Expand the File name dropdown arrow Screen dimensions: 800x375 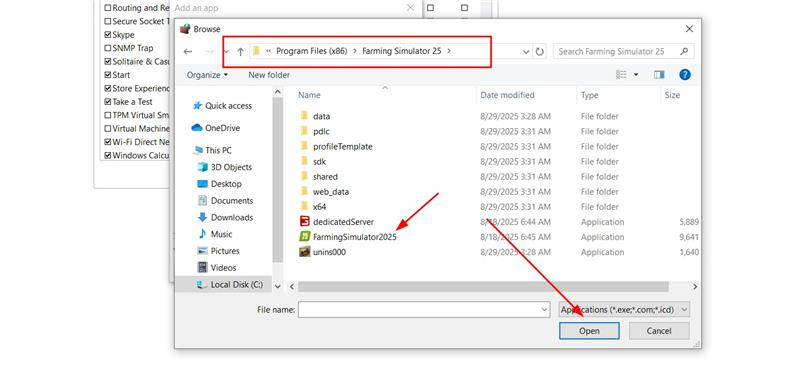tap(544, 310)
